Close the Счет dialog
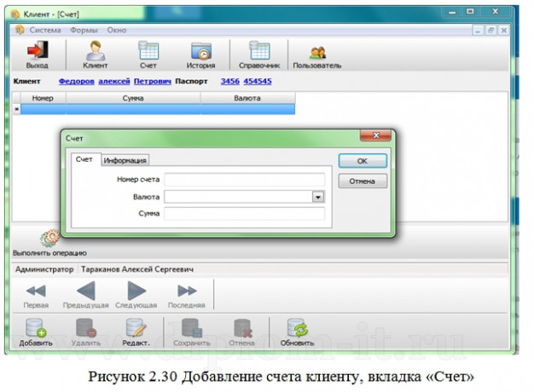This screenshot has width=534, height=392. coord(375,135)
